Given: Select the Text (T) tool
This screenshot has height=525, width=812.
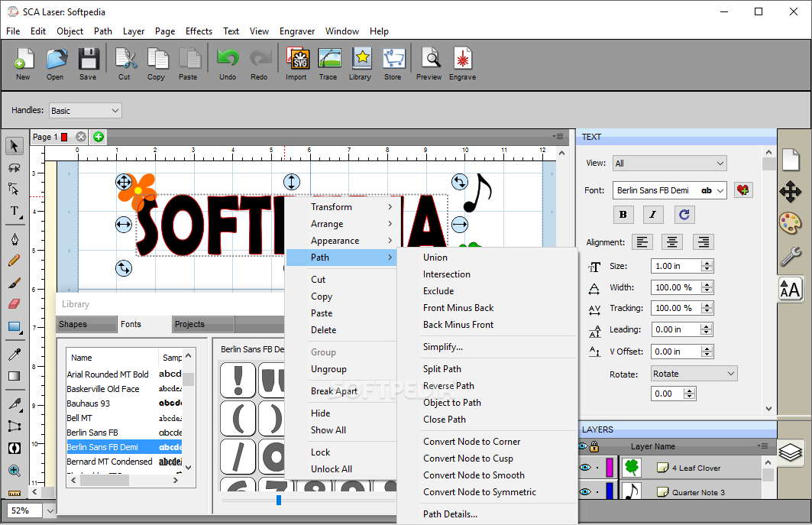Looking at the screenshot, I should 15,212.
